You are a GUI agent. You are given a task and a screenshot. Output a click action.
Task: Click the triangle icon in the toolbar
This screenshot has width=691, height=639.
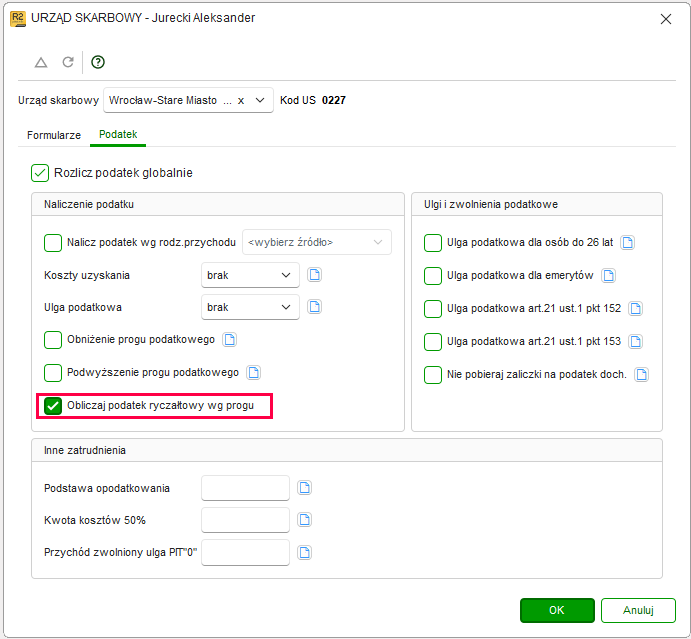41,63
